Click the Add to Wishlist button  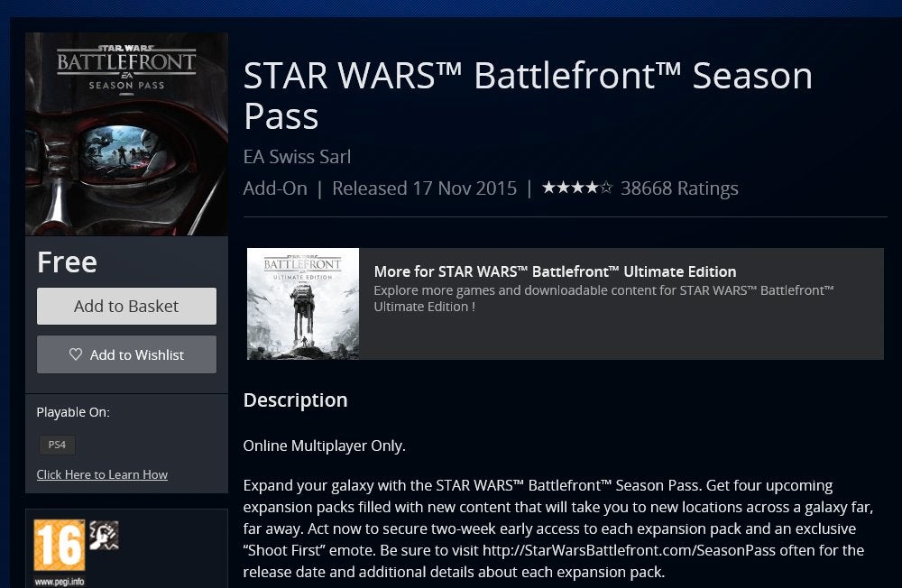click(126, 354)
